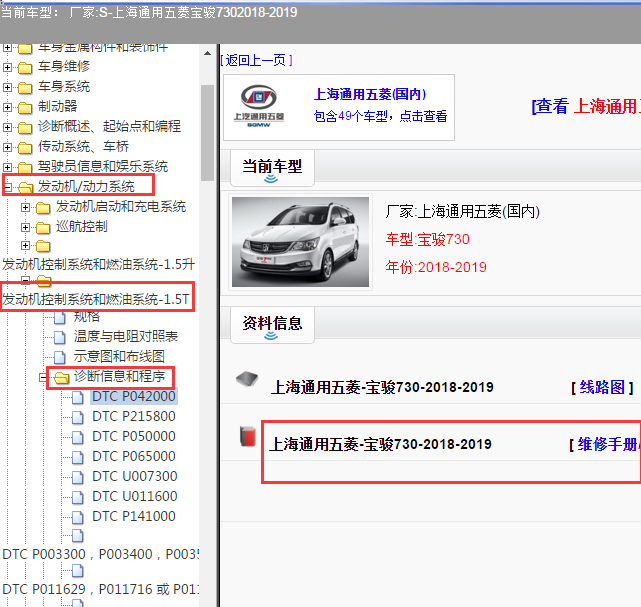
Task: Click the 宝骏730 car thumbnail image
Action: pos(300,242)
